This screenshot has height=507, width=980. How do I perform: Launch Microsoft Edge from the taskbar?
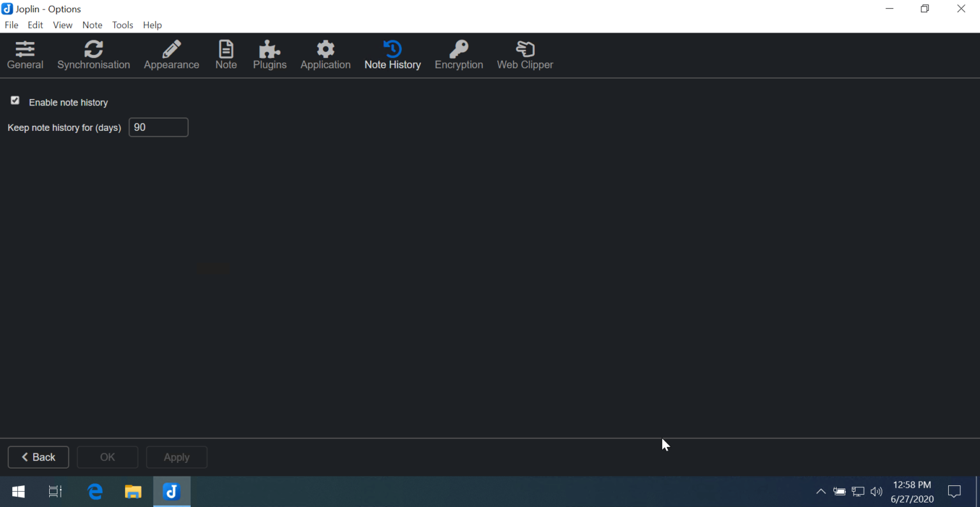coord(94,491)
